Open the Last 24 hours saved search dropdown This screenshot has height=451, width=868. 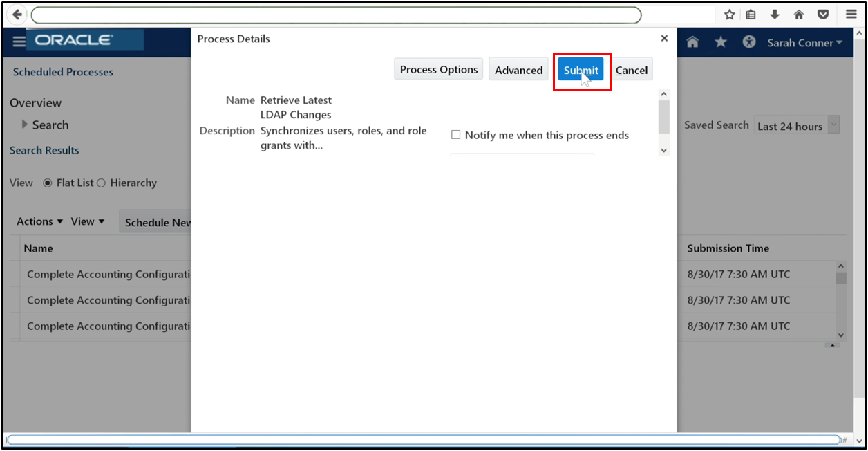(833, 125)
